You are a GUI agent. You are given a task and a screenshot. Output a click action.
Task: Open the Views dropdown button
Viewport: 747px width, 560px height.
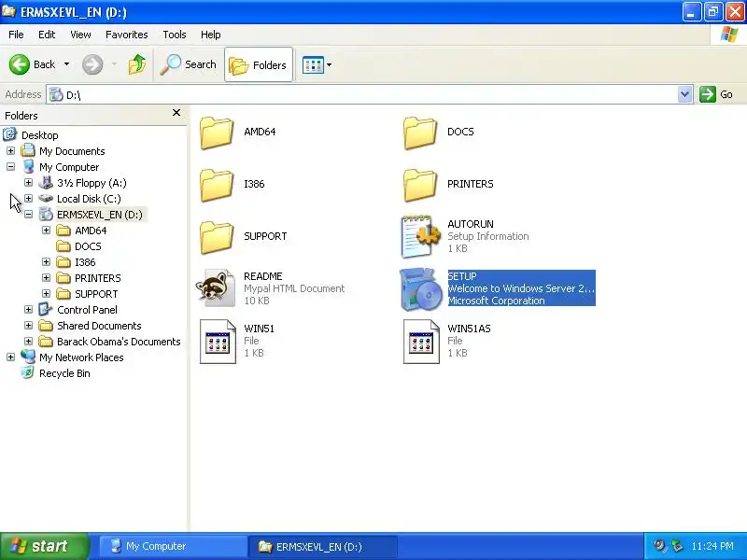coord(317,64)
